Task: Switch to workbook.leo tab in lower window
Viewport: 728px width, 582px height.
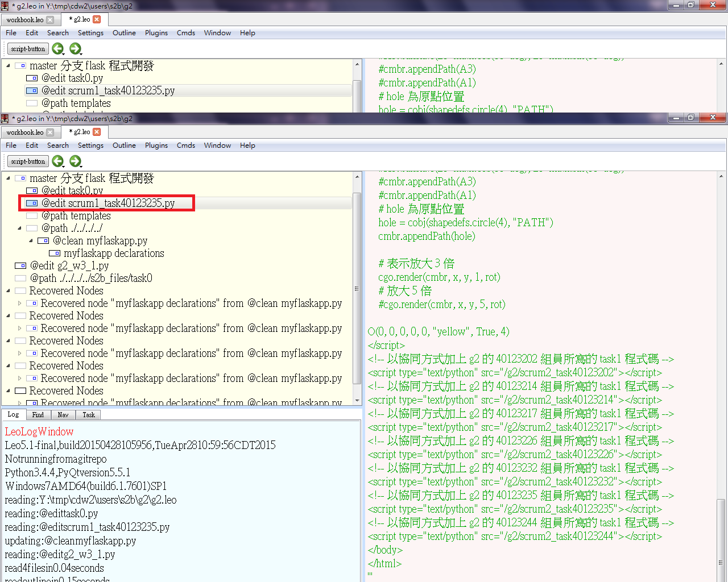Action: (x=25, y=132)
